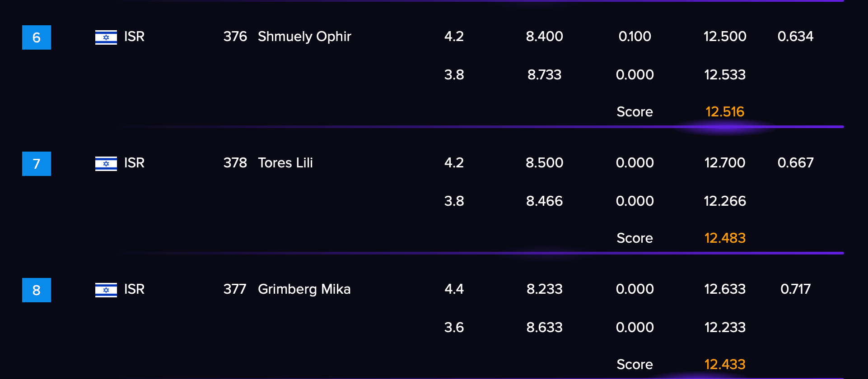Click the 0.717 gap value in row 8
This screenshot has height=379, width=868.
(795, 289)
